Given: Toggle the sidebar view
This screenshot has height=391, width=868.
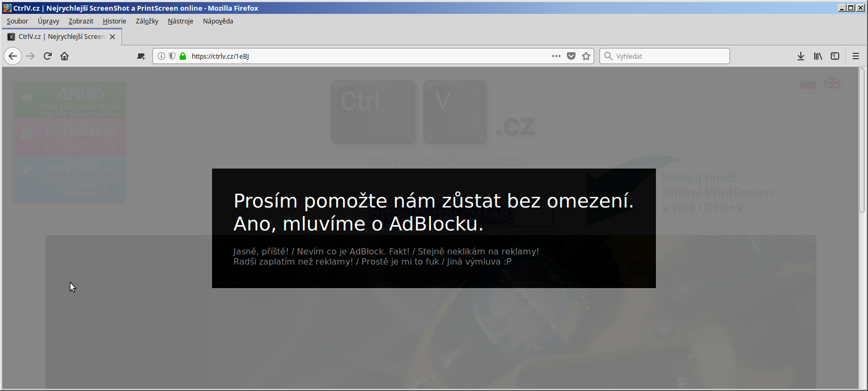Looking at the screenshot, I should coord(835,56).
